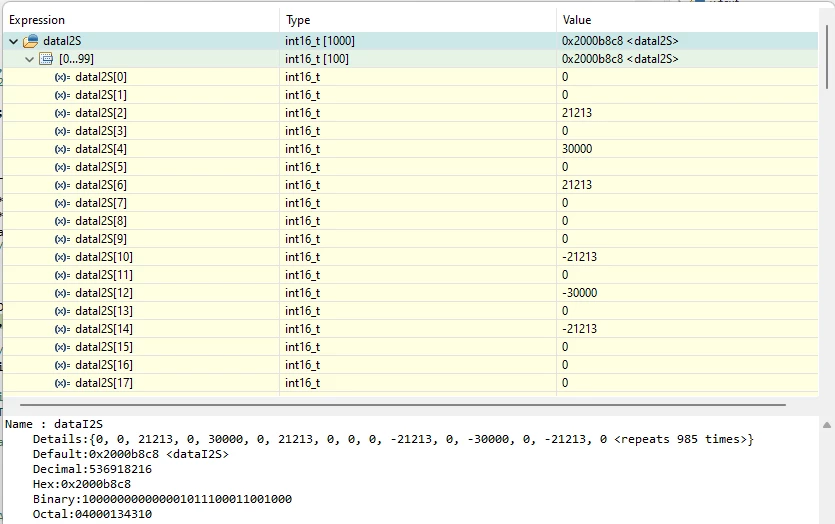
Task: Click the -30000 value of dataI2S[12]
Action: coord(579,293)
